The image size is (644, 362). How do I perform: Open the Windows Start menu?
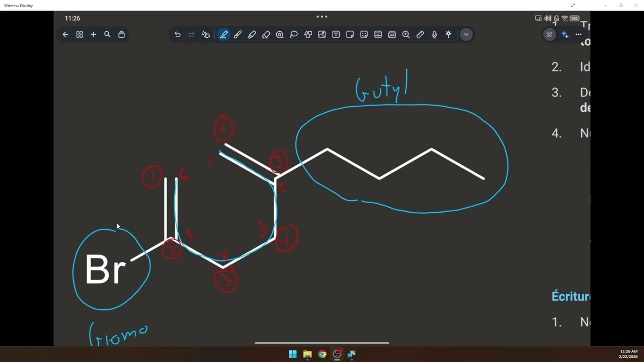pyautogui.click(x=293, y=354)
